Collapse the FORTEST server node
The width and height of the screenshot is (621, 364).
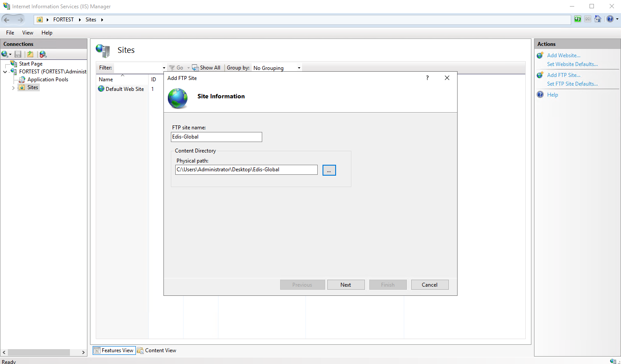tap(5, 72)
